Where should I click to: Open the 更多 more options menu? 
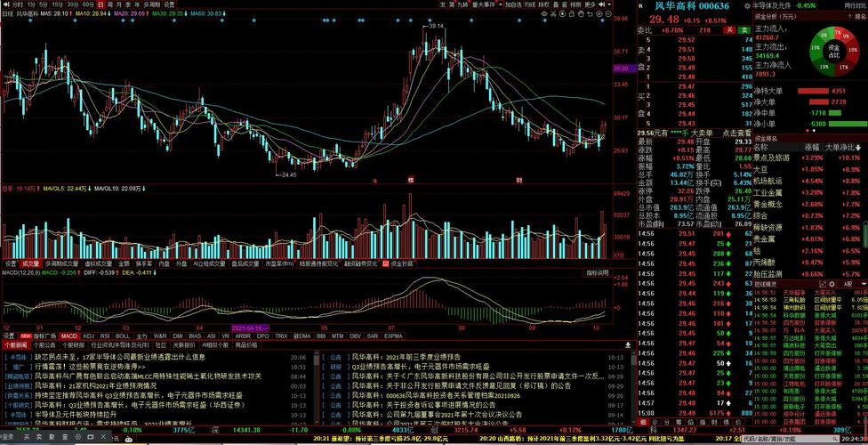(591, 4)
